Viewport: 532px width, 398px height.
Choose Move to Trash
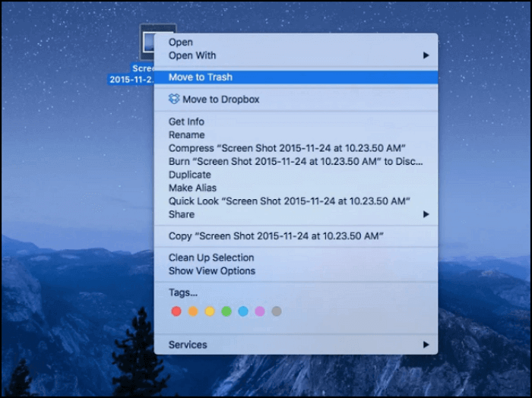point(201,77)
